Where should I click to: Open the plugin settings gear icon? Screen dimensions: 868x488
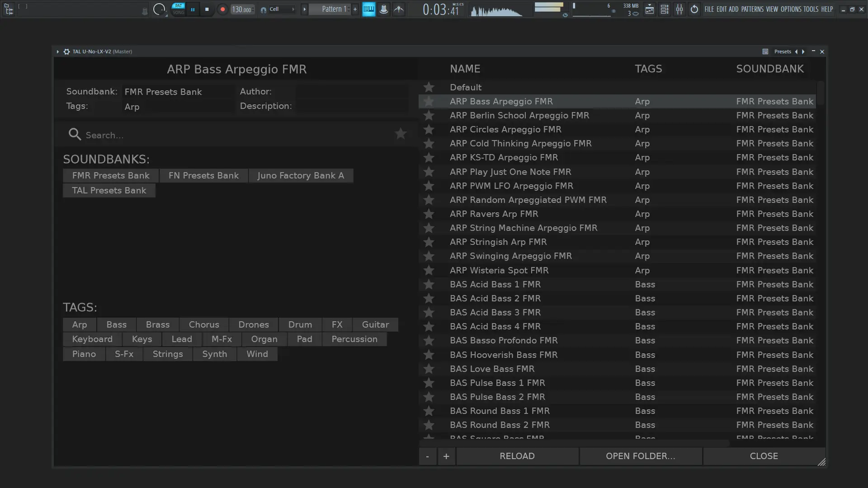point(66,52)
